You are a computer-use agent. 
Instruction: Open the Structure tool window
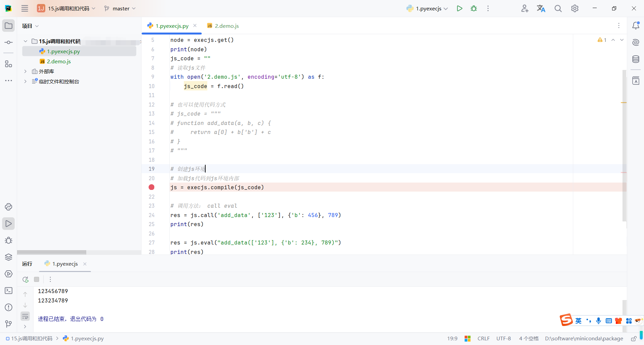[8, 64]
